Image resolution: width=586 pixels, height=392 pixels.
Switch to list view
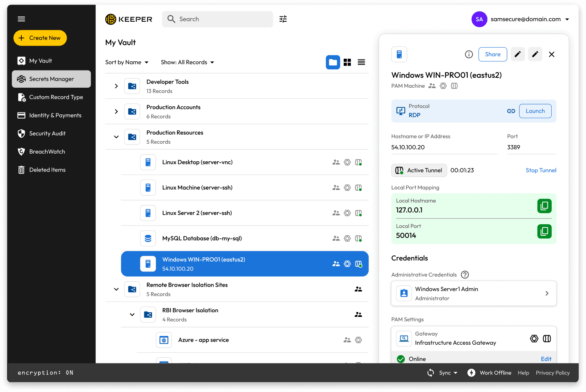361,62
